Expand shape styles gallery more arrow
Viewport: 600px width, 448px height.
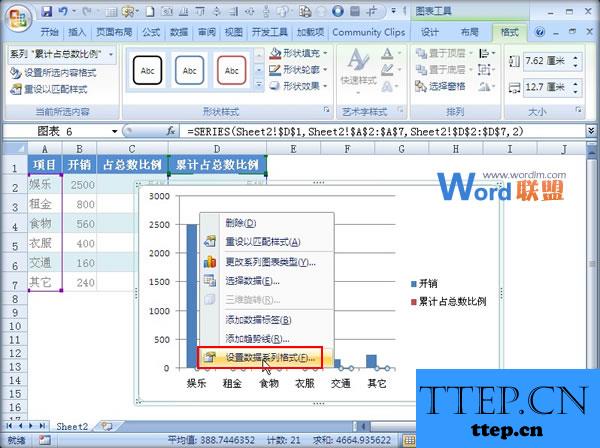(x=259, y=85)
